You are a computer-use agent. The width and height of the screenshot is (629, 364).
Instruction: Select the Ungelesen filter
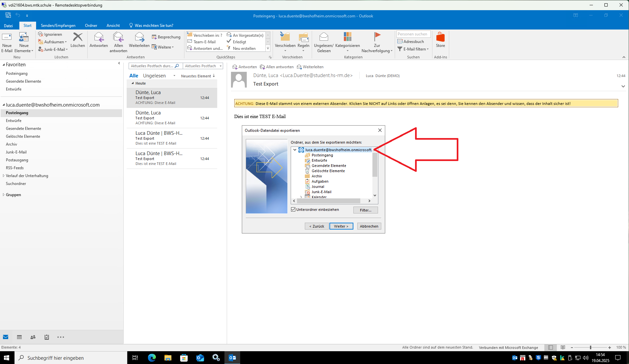point(154,76)
